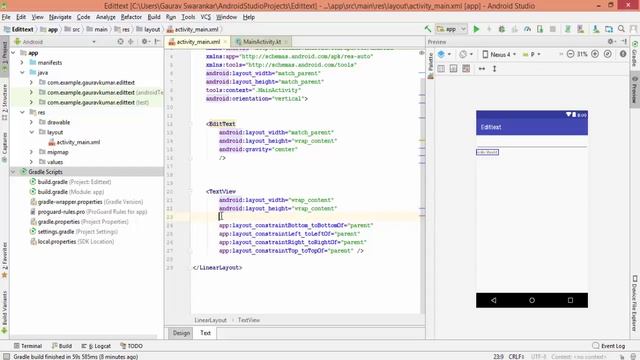
Task: Toggle preview orientation button
Action: click(466, 54)
